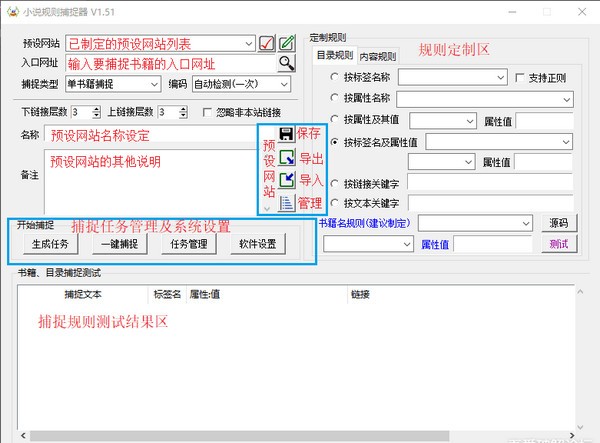Open preset 管理 list icon

coord(286,203)
